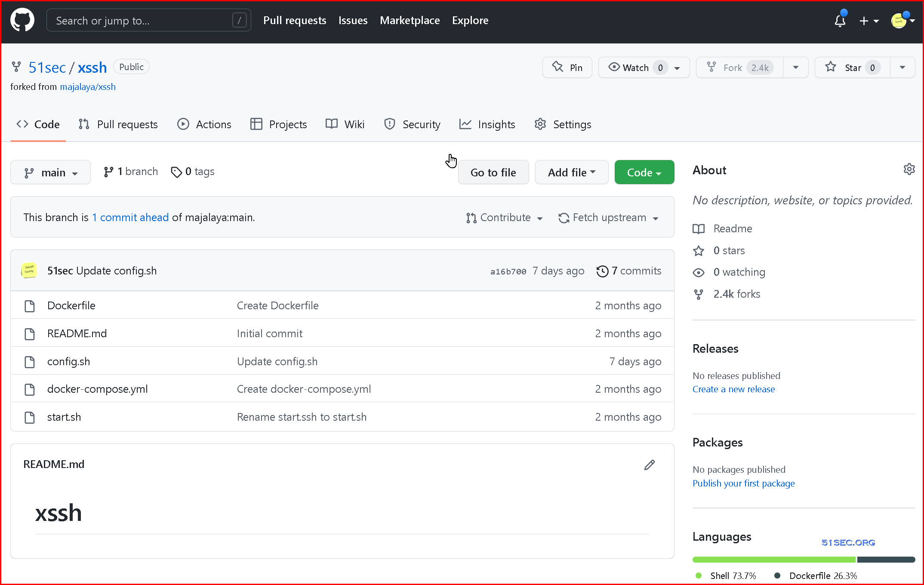924x585 pixels.
Task: Expand the Star lists arrow
Action: [x=902, y=68]
